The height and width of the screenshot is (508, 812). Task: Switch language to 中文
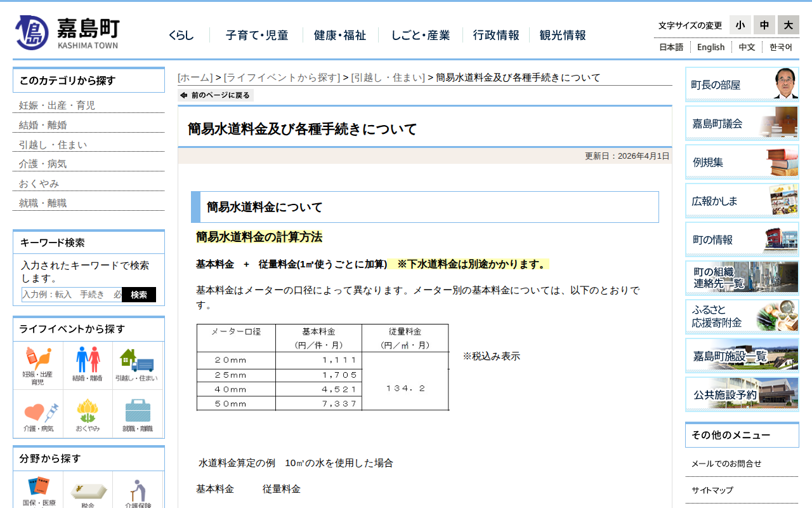(747, 47)
